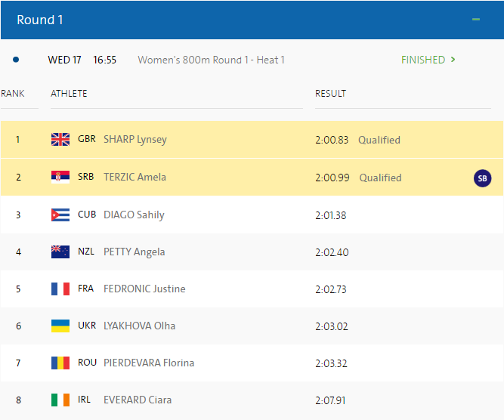Sort by the RANK column header
Image resolution: width=504 pixels, height=420 pixels.
point(13,94)
